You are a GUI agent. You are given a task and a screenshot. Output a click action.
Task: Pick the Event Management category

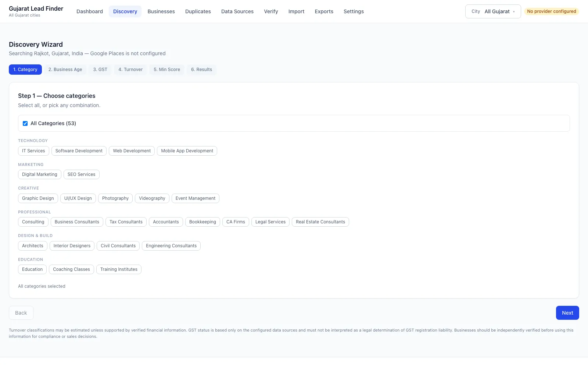(196, 198)
